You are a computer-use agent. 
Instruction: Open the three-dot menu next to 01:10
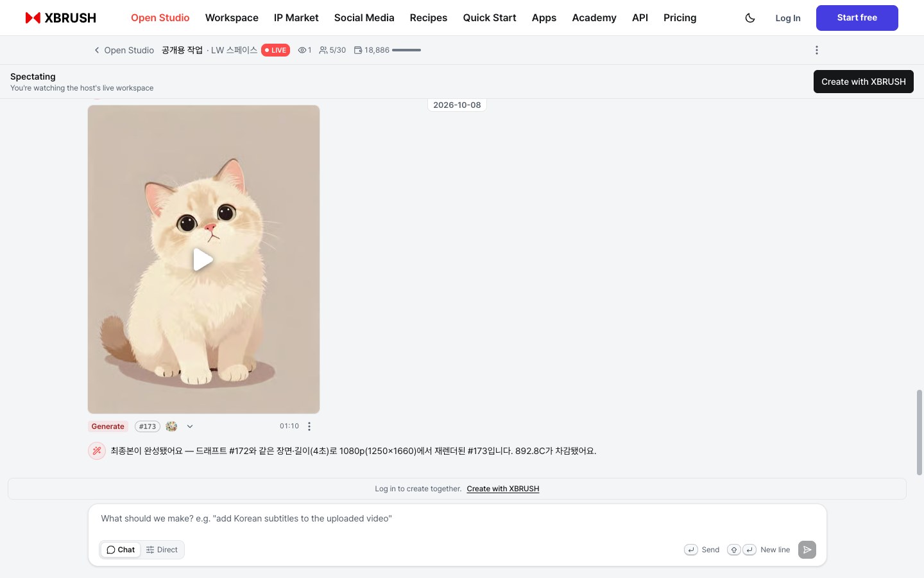[x=309, y=426]
